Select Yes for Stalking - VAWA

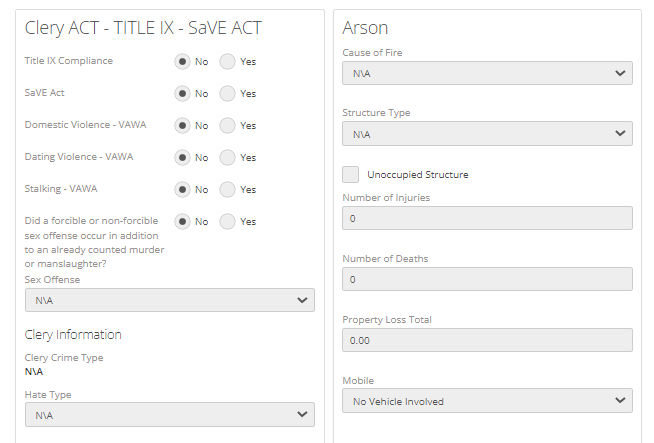227,189
